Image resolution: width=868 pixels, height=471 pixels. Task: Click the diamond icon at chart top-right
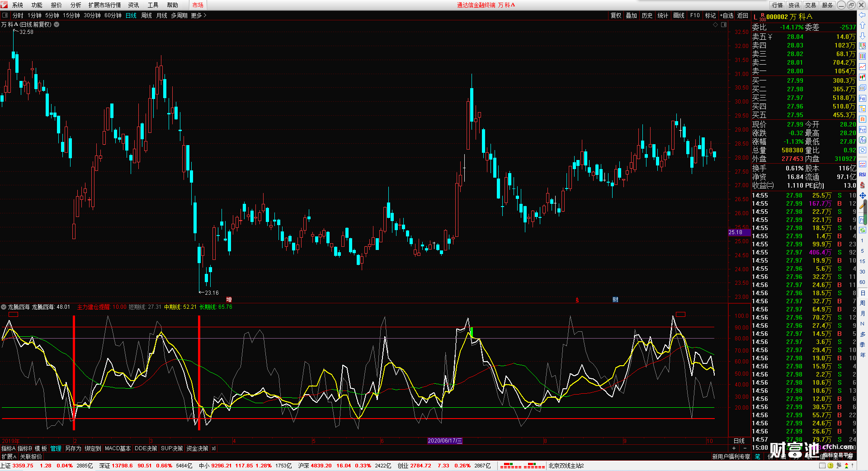716,25
